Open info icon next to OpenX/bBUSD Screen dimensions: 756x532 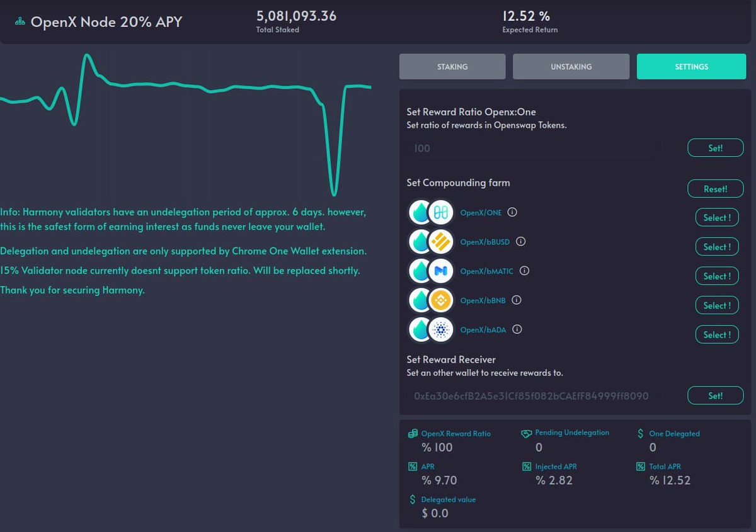tap(520, 242)
